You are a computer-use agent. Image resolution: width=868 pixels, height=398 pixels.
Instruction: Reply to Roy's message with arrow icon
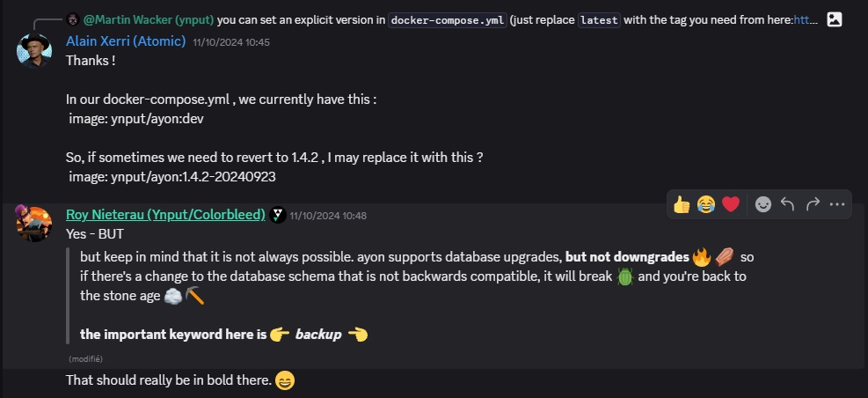pos(787,204)
